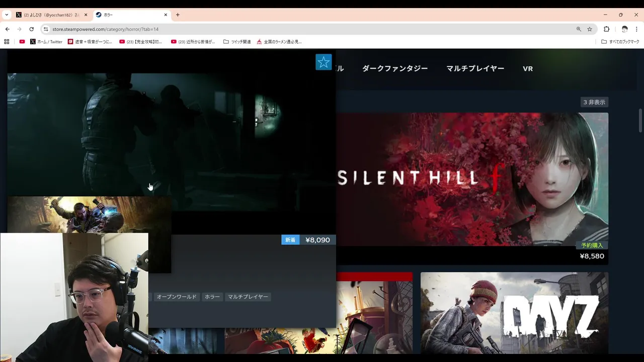The width and height of the screenshot is (644, 362).
Task: Open the apps grid in bookmarks bar
Action: tap(7, 42)
